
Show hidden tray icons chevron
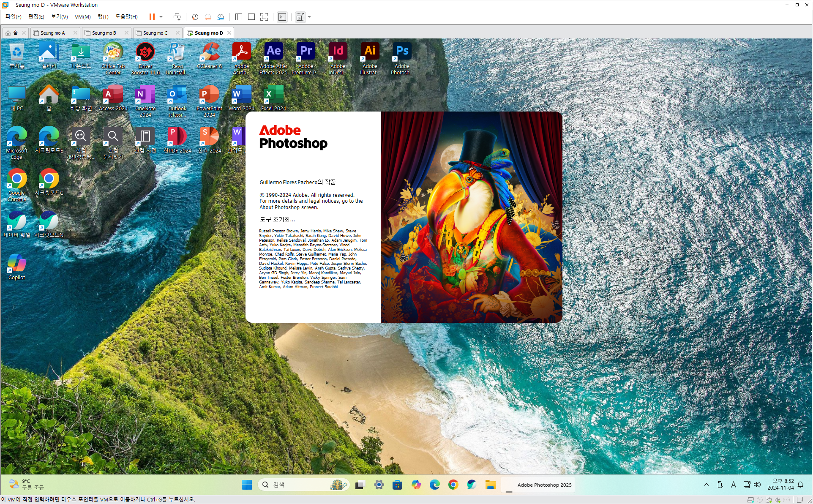[x=706, y=485]
